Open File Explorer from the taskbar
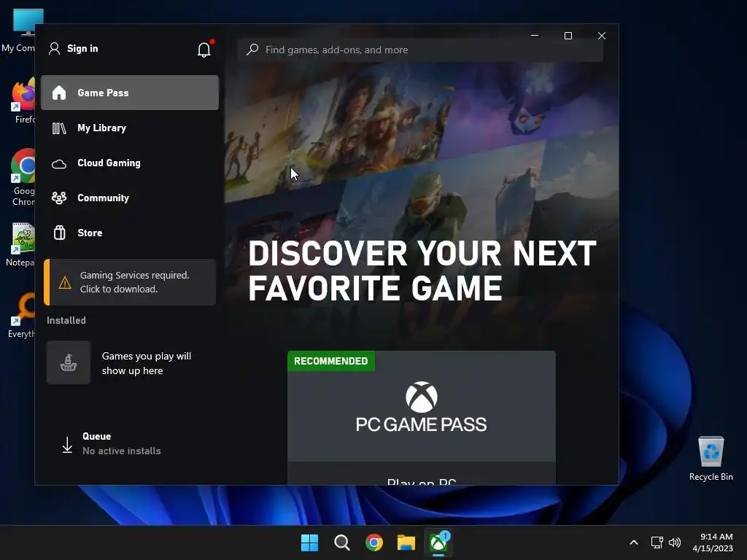 click(x=406, y=542)
